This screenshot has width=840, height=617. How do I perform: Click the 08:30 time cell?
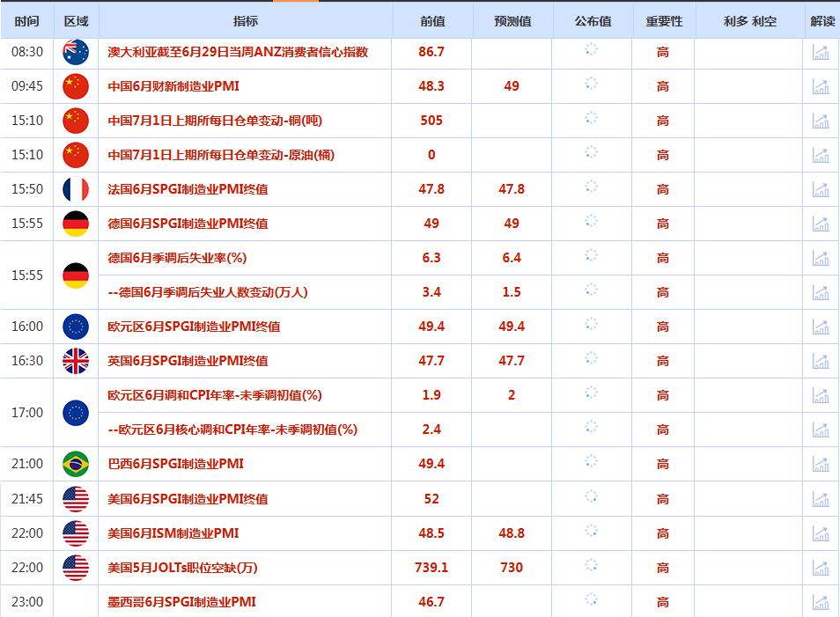27,52
